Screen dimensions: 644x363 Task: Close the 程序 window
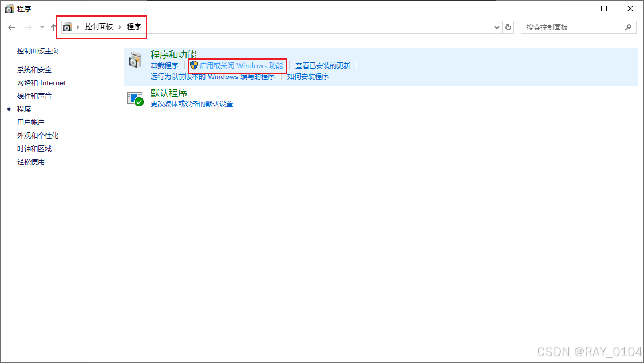tap(630, 9)
